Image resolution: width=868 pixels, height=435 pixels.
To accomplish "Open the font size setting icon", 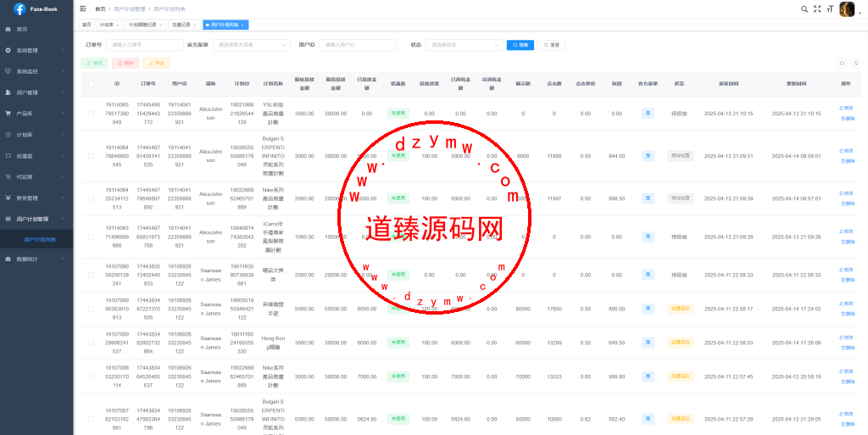I will coord(830,8).
